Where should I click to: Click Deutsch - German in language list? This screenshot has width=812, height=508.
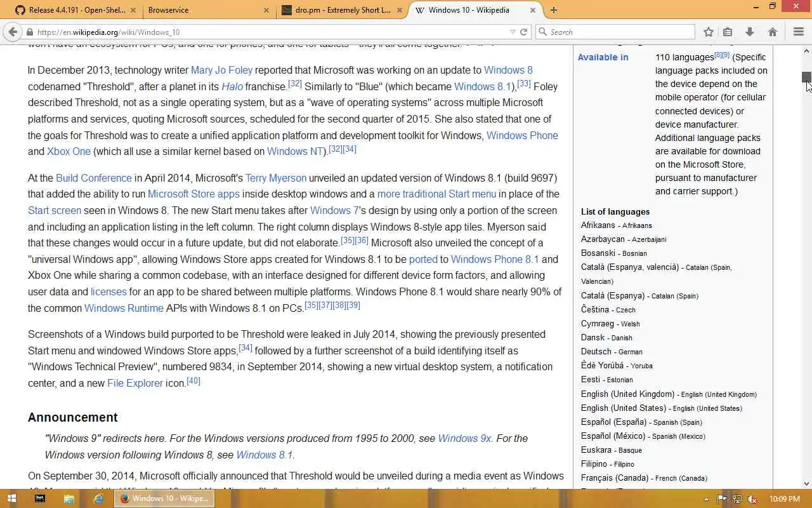click(612, 351)
